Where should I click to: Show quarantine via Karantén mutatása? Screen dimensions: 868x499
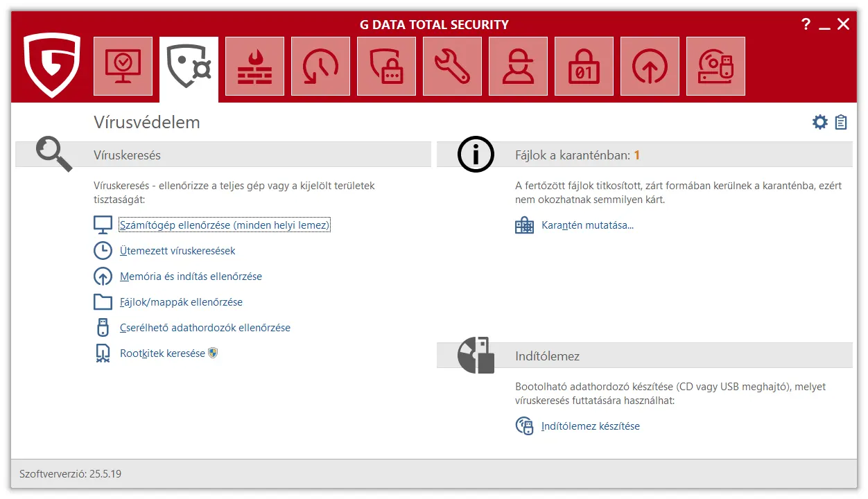587,225
